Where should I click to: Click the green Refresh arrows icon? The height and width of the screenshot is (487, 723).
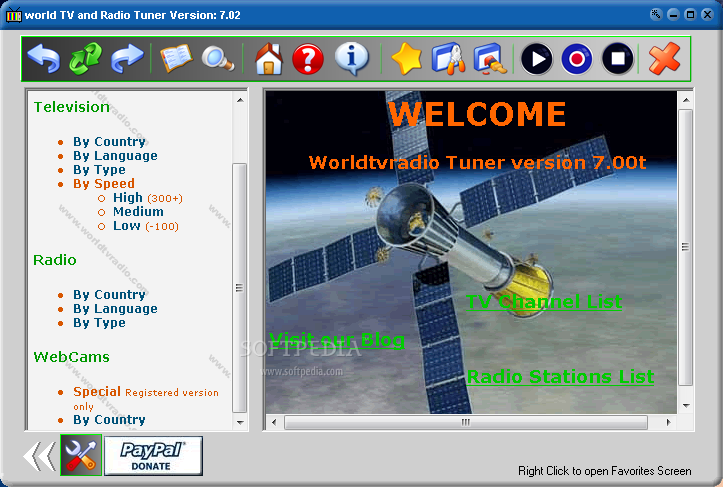click(85, 59)
